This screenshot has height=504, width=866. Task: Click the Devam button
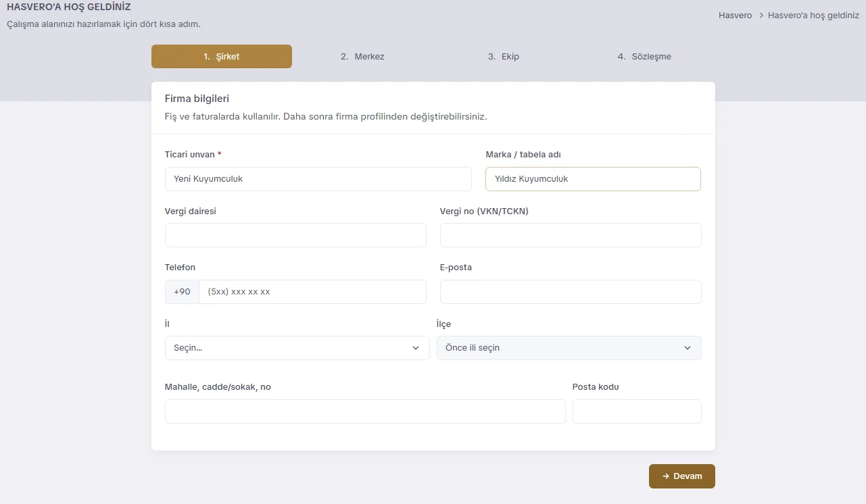click(682, 476)
